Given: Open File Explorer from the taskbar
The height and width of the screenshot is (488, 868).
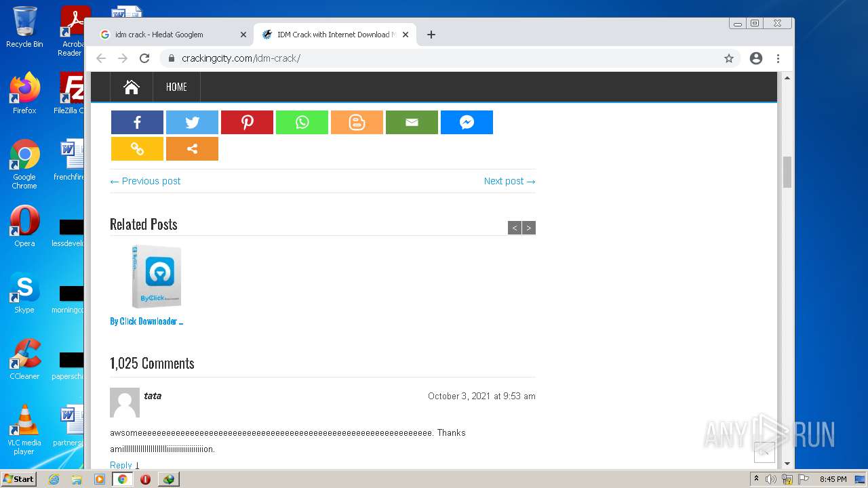Looking at the screenshot, I should coord(77,479).
